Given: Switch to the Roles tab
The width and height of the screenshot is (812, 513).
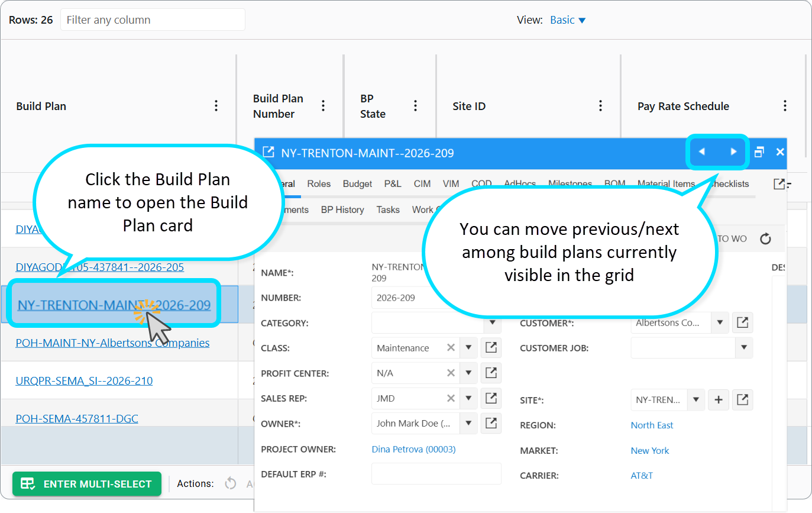Looking at the screenshot, I should (x=319, y=184).
